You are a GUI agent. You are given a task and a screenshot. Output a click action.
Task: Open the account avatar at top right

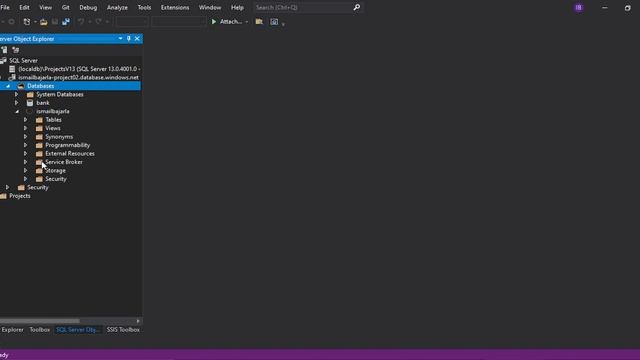(x=579, y=7)
